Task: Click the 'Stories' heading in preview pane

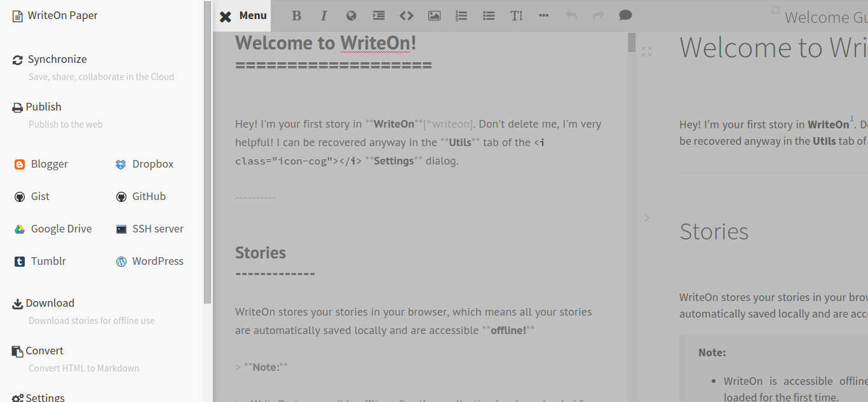Action: [x=714, y=231]
